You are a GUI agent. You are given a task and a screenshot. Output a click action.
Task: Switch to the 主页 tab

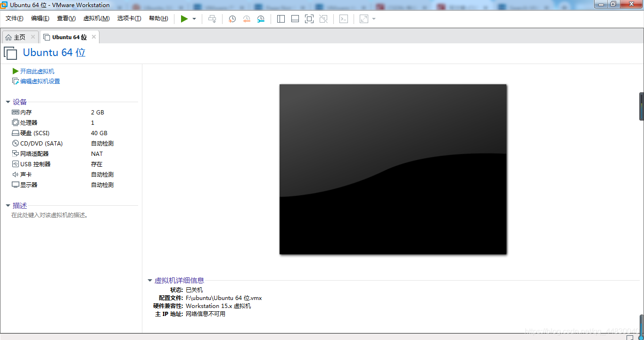point(20,37)
